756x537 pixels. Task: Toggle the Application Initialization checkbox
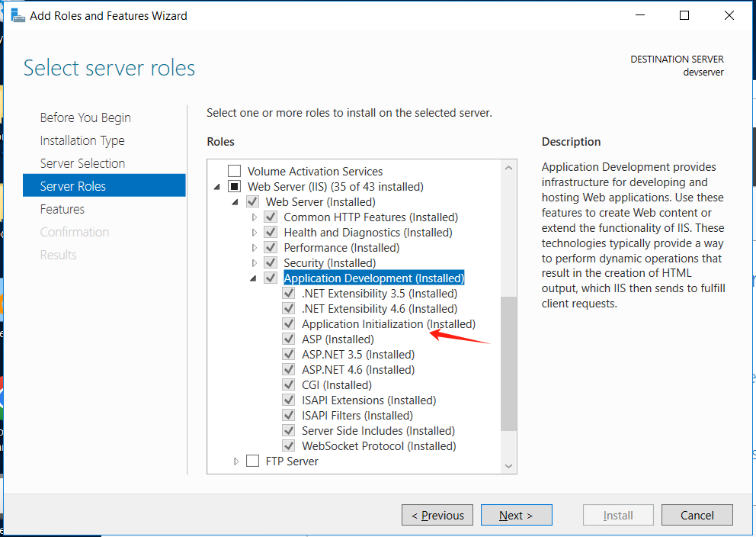pos(289,323)
